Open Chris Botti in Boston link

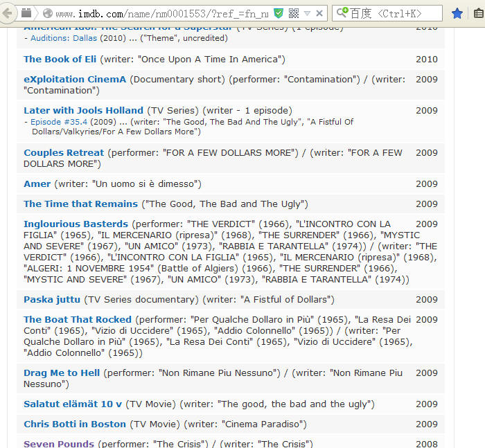click(x=75, y=424)
